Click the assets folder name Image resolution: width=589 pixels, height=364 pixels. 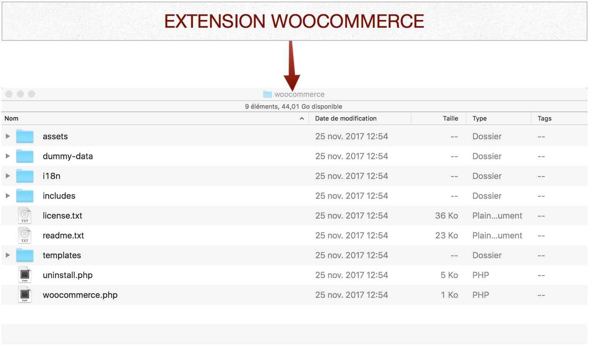coord(55,136)
